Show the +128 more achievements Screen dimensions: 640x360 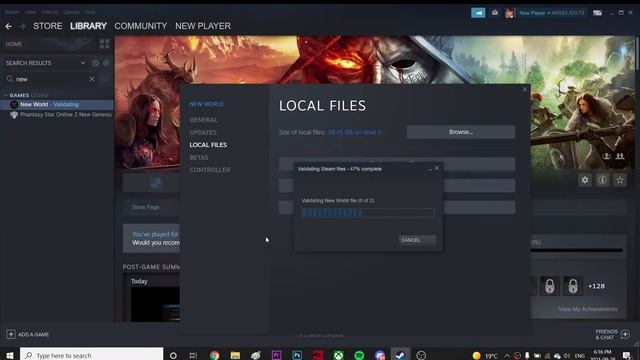pyautogui.click(x=596, y=286)
